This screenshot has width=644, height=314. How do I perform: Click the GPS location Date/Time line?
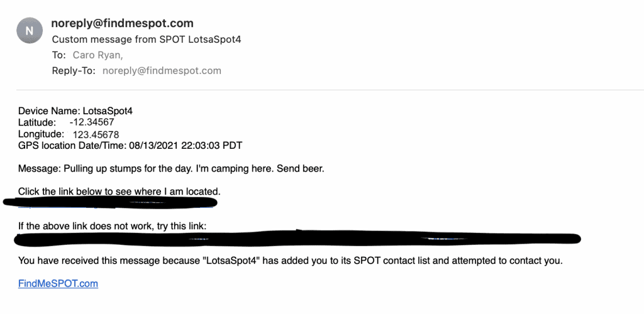coord(130,146)
